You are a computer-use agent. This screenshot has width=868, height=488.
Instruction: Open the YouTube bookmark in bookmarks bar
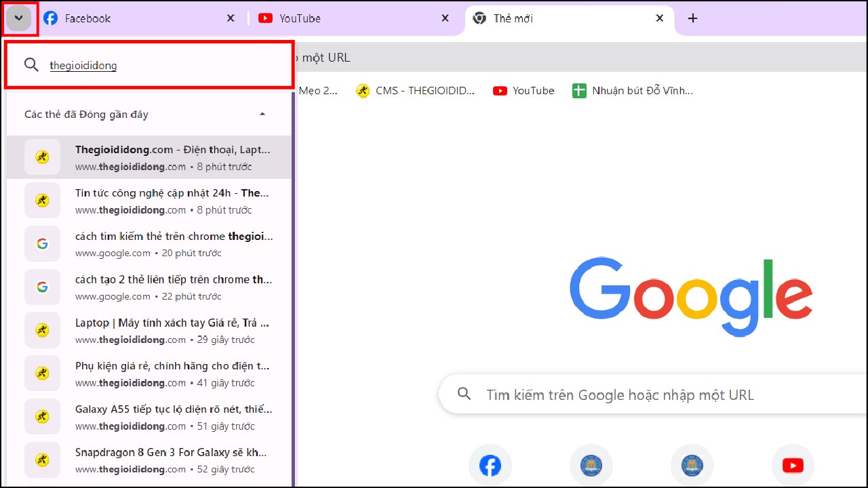524,91
